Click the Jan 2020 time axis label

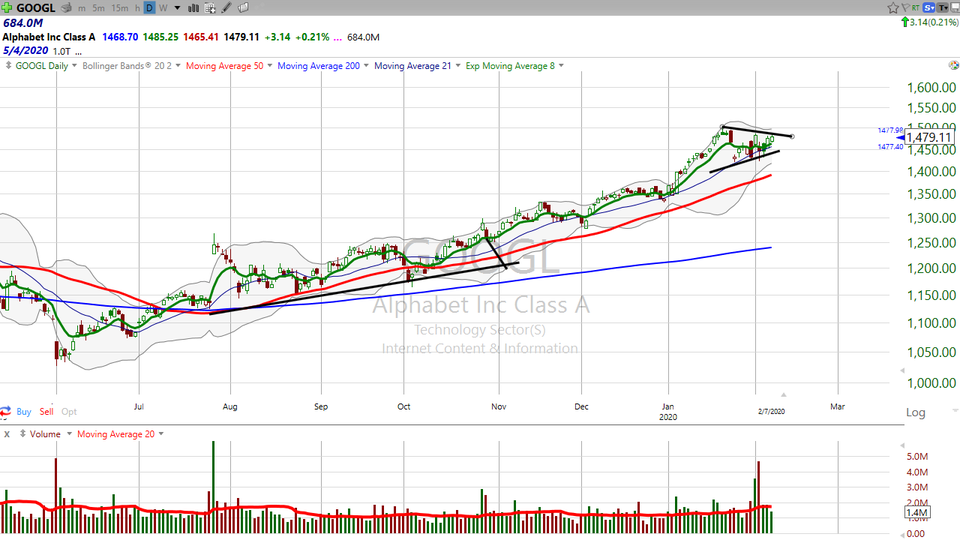coord(668,411)
